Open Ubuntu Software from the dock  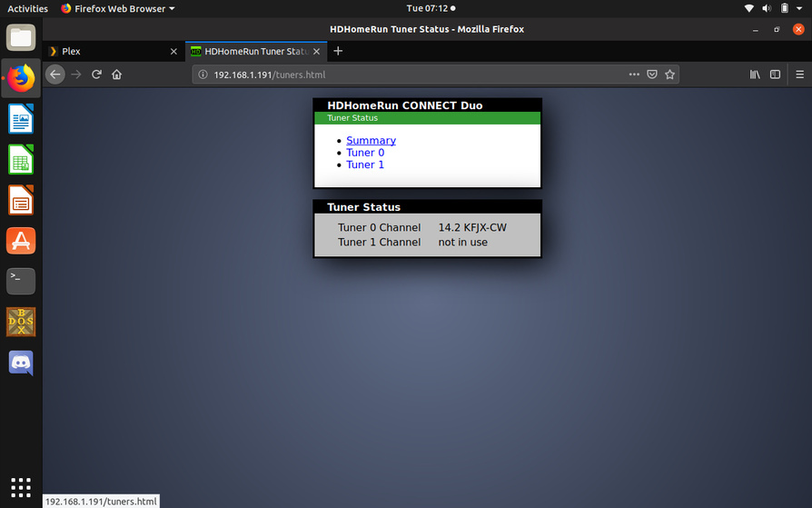(21, 241)
